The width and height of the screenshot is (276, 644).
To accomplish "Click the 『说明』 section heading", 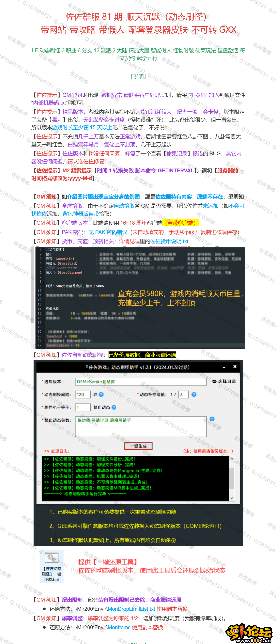I will point(138,77).
